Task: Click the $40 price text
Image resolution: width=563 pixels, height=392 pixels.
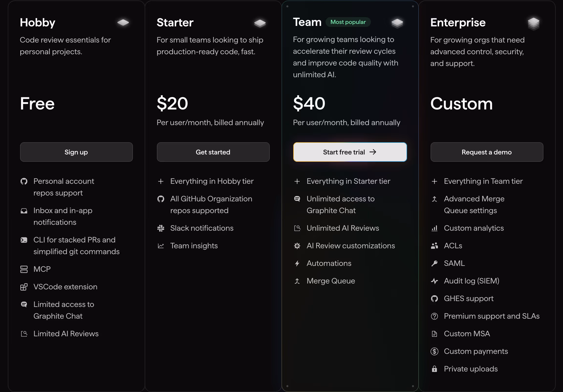Action: point(309,103)
